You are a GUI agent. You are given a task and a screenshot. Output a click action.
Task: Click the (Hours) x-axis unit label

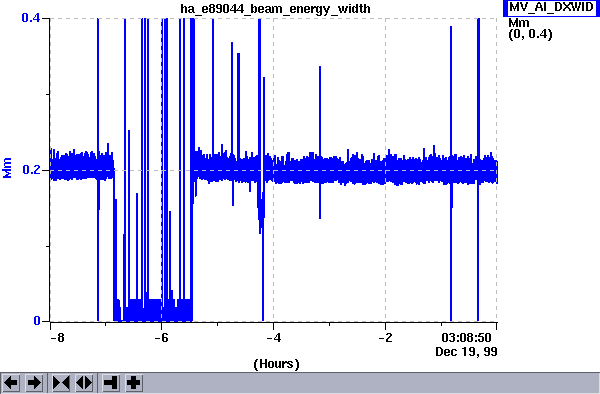276,364
